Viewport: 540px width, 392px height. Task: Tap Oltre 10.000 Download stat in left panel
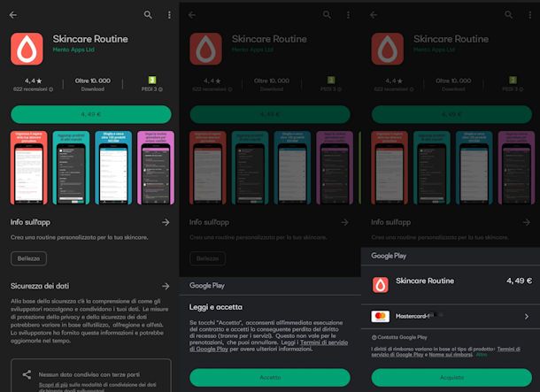click(93, 84)
